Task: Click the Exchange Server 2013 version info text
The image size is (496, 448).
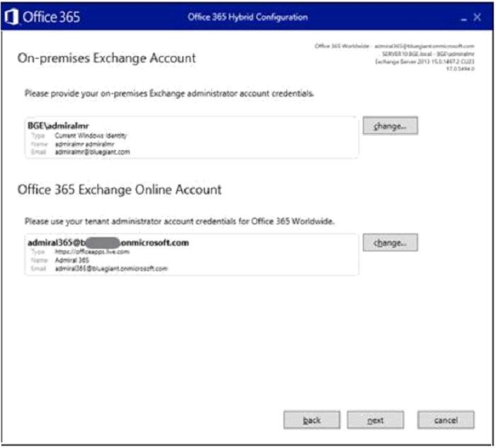Action: click(x=424, y=62)
